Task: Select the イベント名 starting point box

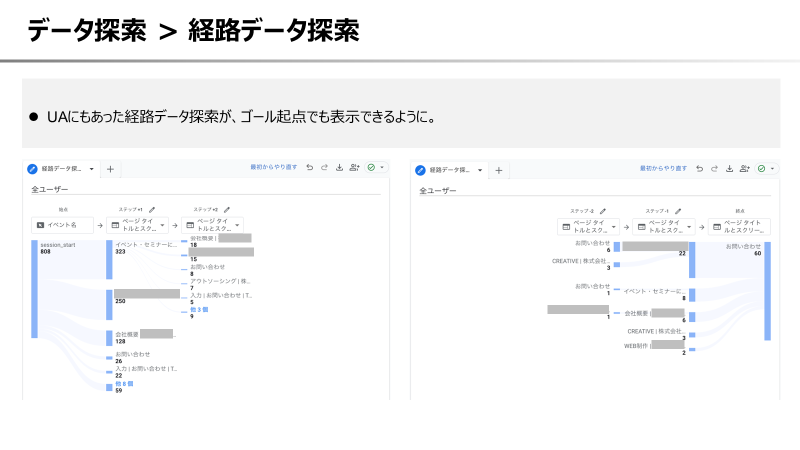Action: coord(62,226)
